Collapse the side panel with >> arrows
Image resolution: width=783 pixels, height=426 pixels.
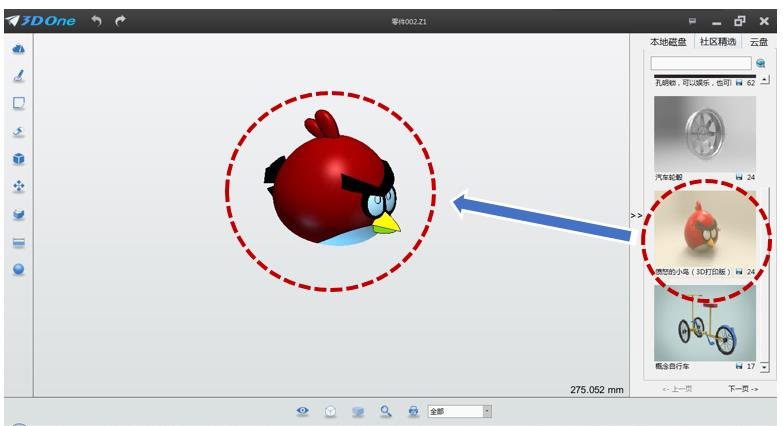point(635,214)
